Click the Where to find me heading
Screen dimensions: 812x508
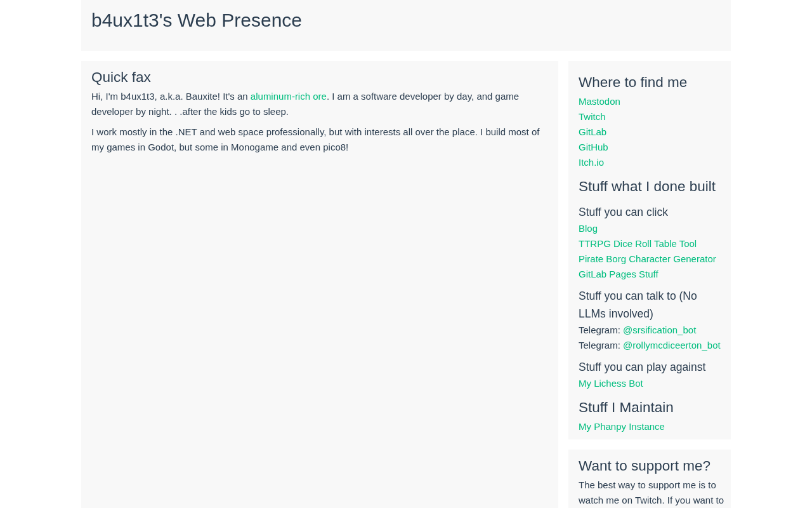(632, 83)
